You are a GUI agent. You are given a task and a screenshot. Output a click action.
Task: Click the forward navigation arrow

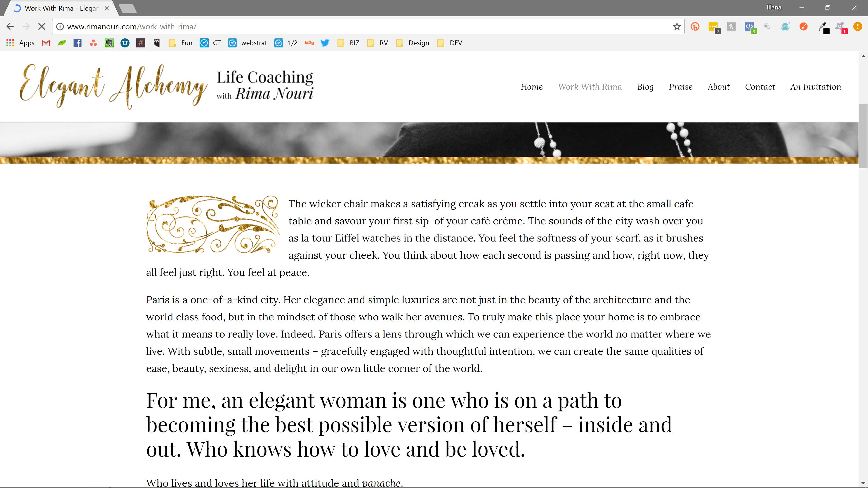[26, 27]
